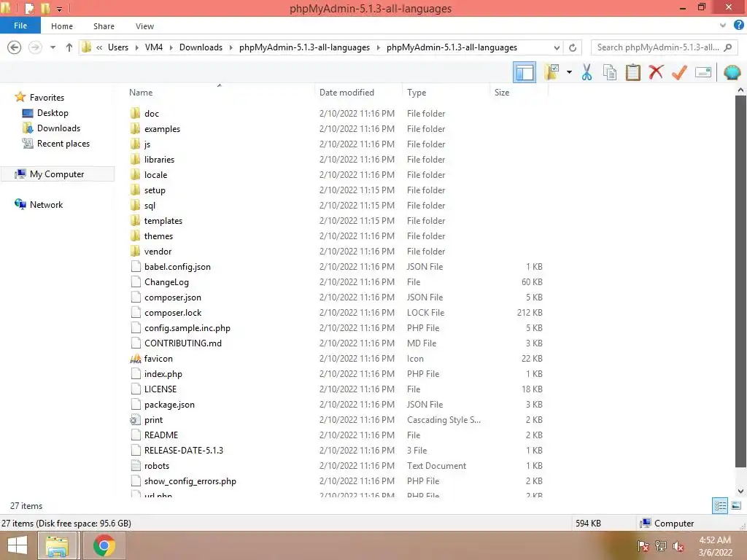This screenshot has width=747, height=560.
Task: Select Favorites in navigation pane
Action: click(x=47, y=97)
